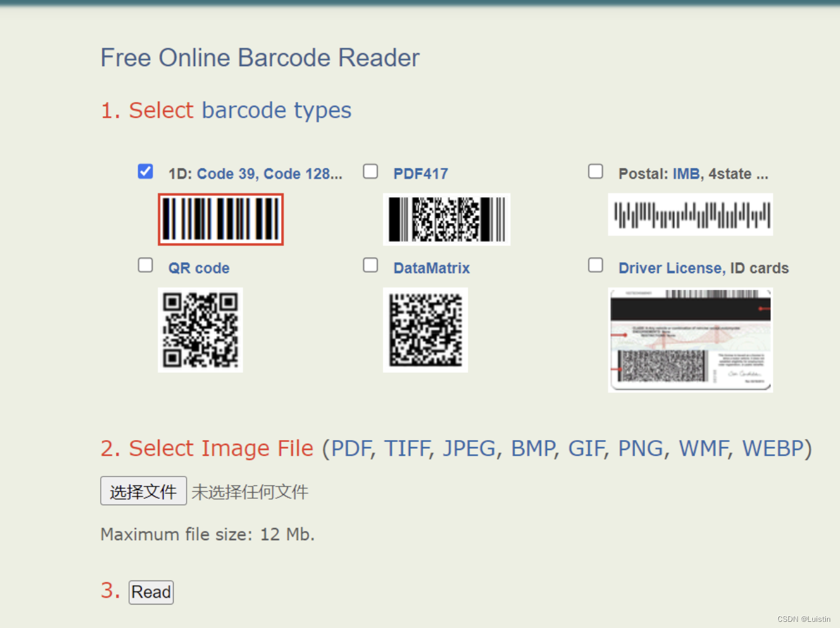840x628 pixels.
Task: Click the Maximum file size text
Action: pos(208,534)
